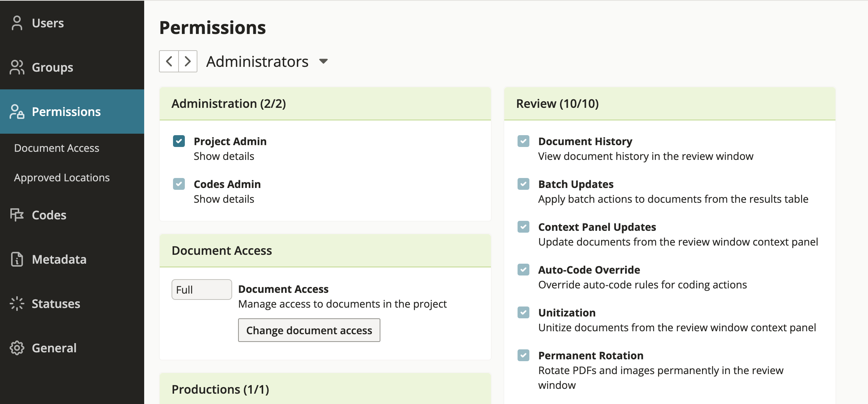Open Approved Locations from the sidebar

pos(61,178)
